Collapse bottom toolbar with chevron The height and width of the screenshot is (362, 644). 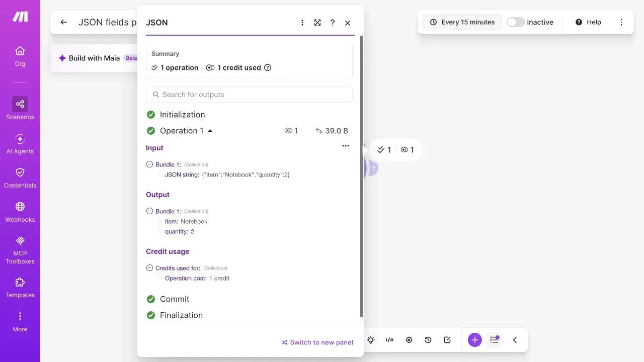515,340
